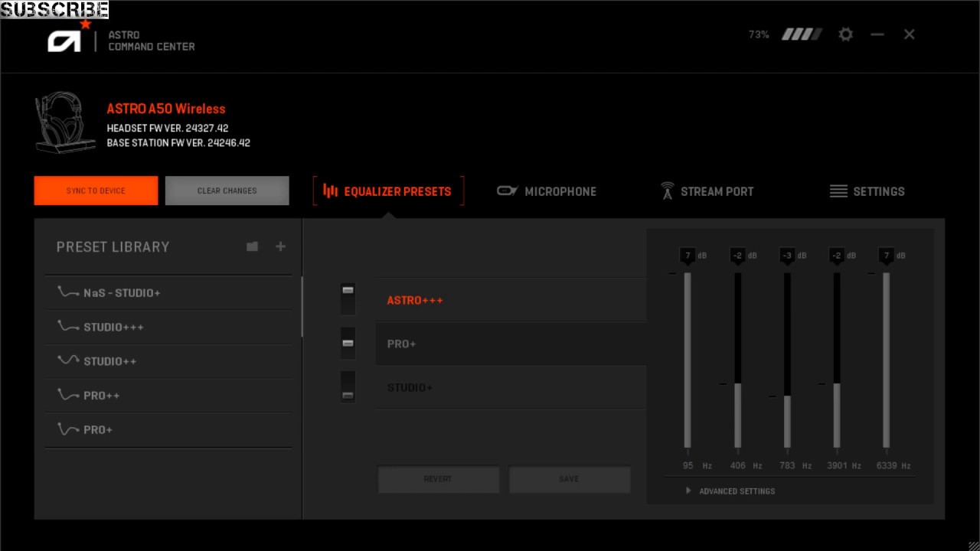
Task: Minimize the Astro Command Center window
Action: pos(877,34)
